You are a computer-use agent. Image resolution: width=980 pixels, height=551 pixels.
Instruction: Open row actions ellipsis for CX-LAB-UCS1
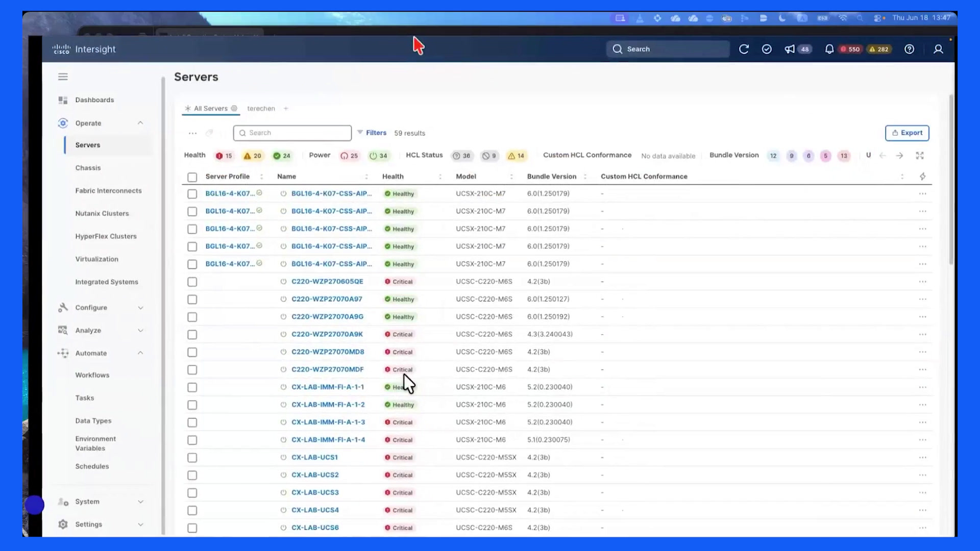(922, 458)
